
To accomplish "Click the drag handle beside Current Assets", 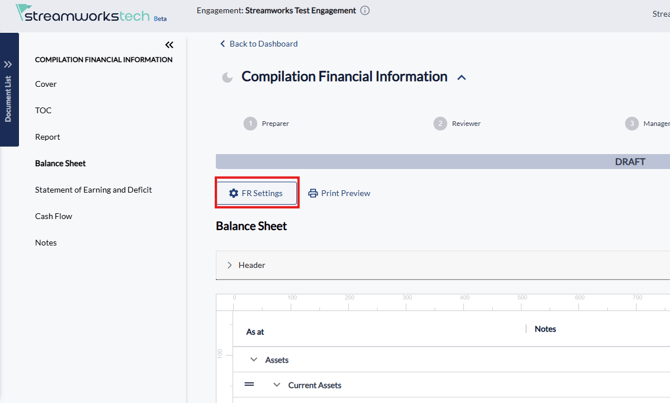I will (249, 384).
